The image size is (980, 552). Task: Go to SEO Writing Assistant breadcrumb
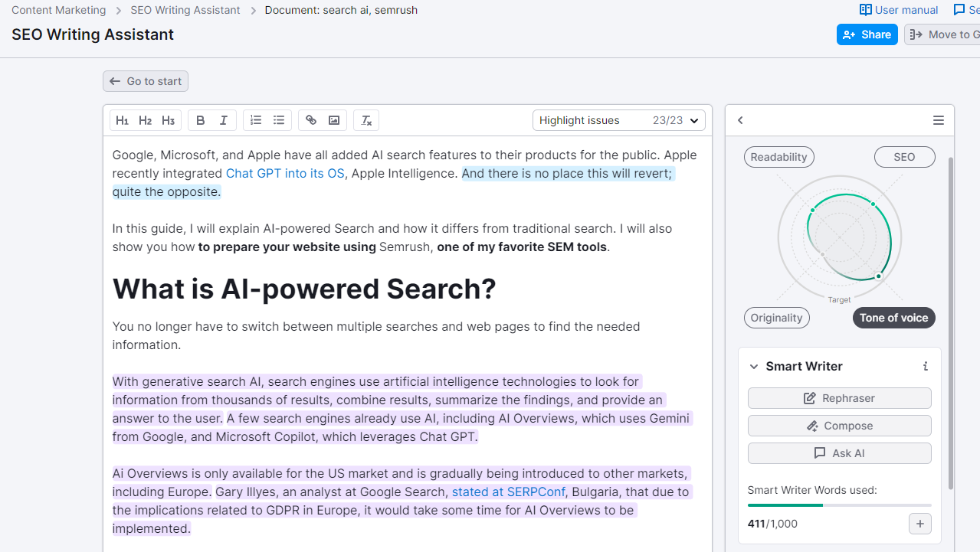(x=185, y=10)
